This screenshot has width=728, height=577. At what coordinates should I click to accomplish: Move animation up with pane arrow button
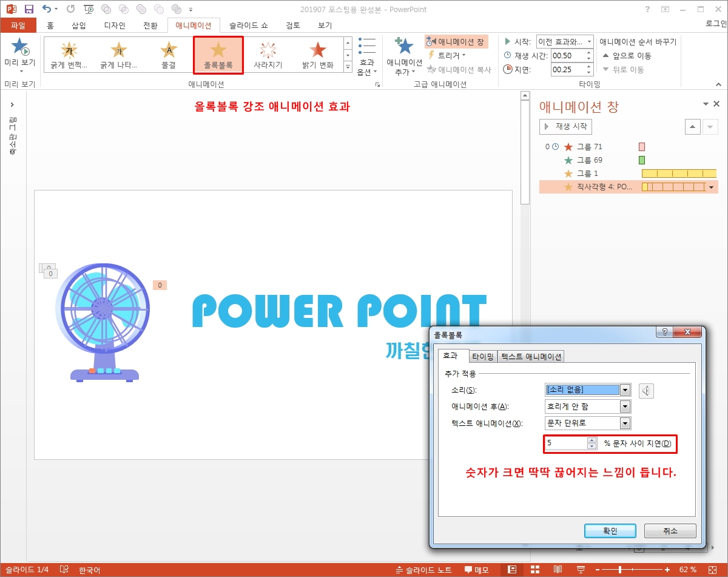[x=692, y=126]
